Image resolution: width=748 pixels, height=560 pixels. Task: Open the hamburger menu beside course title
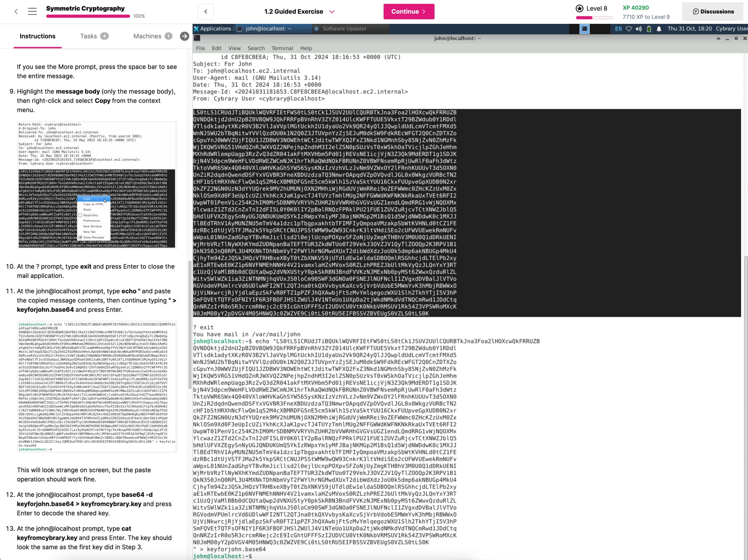click(32, 12)
